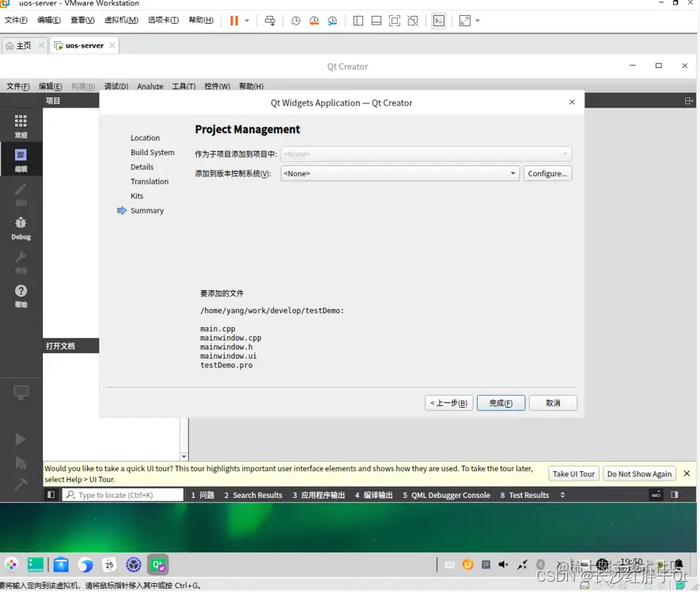Switch to Edit mode in Qt Creator sidebar

click(x=21, y=160)
